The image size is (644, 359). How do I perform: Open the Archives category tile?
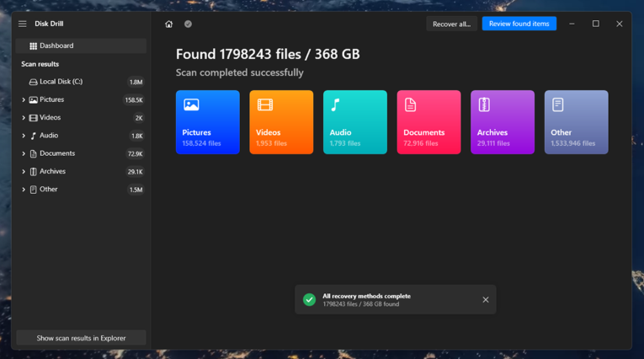[x=502, y=122]
